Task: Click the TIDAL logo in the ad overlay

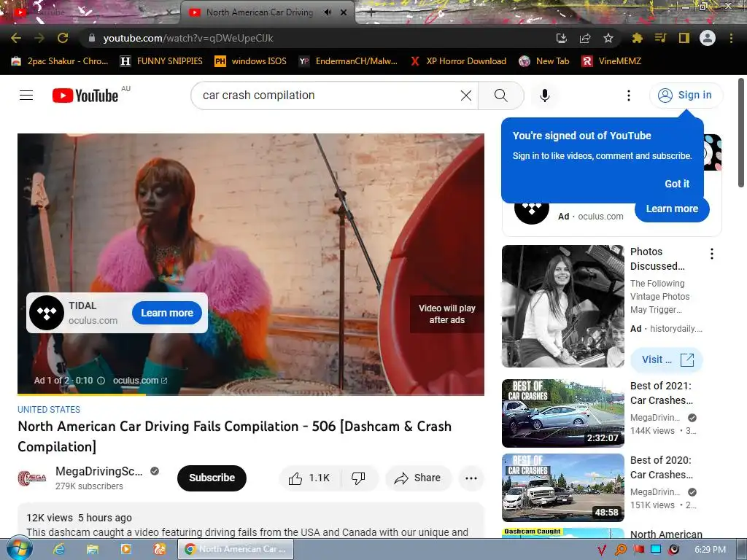Action: [x=47, y=313]
